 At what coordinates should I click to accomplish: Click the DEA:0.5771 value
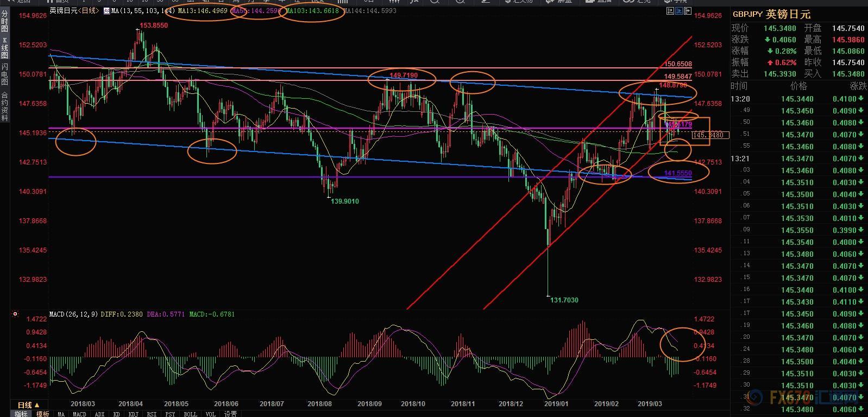coord(166,314)
